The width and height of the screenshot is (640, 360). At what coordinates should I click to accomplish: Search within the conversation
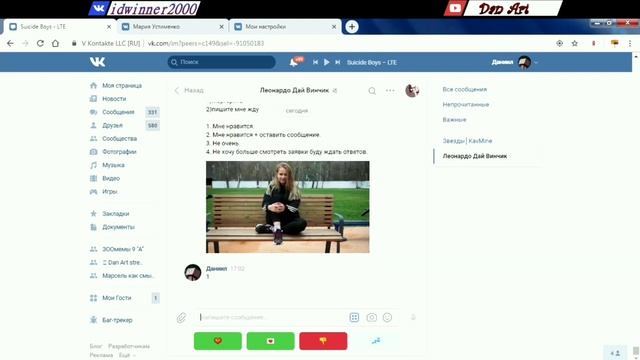coord(372,91)
